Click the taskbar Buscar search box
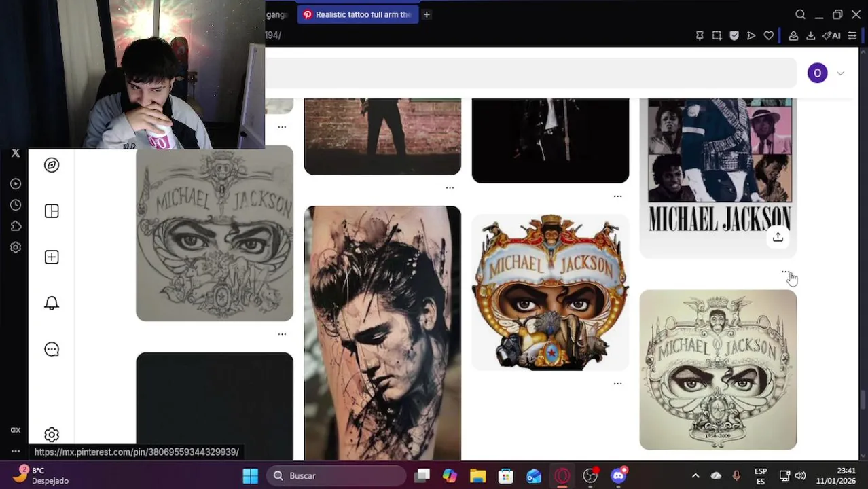Viewport: 868px width, 489px height. [338, 476]
